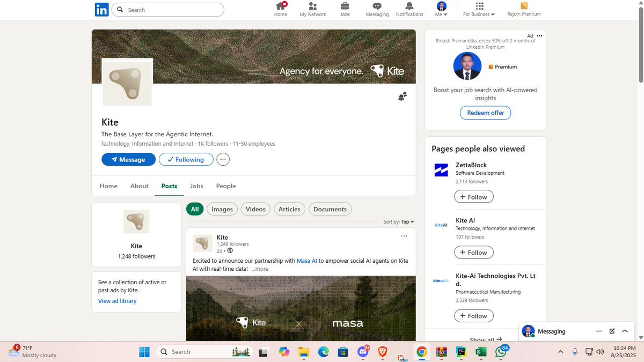
Task: Show hidden system tray icons
Action: [561, 352]
